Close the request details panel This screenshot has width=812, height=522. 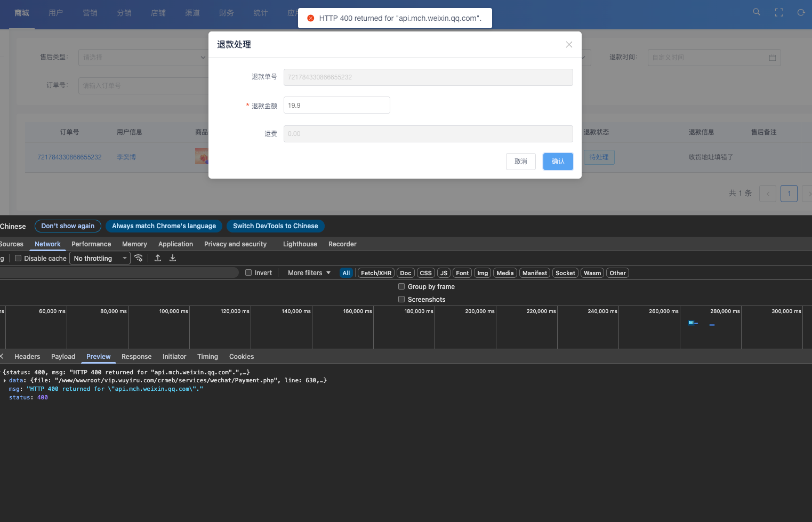coord(2,356)
